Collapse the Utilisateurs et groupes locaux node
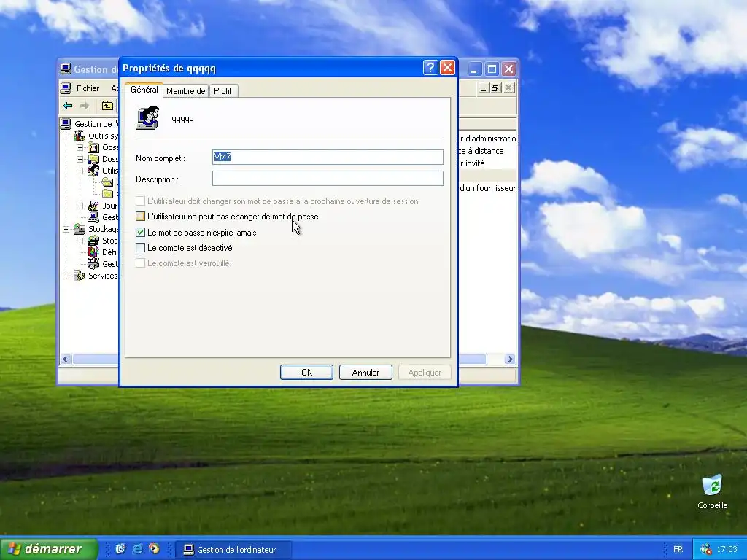The image size is (747, 560). [80, 171]
